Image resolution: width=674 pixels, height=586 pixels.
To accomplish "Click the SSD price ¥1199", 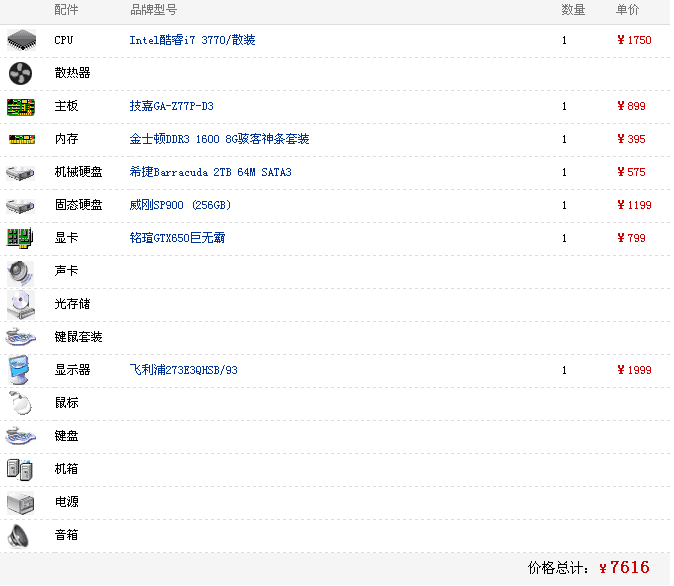I will (634, 205).
